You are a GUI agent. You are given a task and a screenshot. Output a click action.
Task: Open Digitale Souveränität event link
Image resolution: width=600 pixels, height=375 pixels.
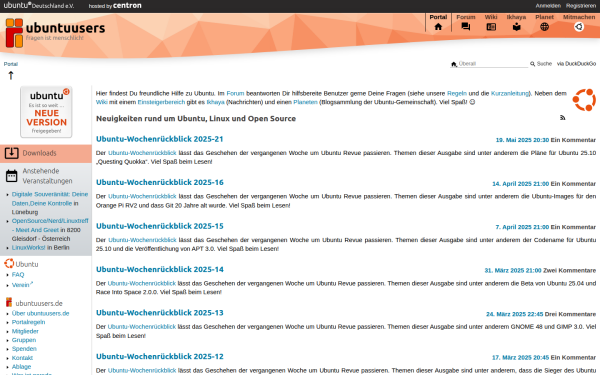[x=50, y=199]
